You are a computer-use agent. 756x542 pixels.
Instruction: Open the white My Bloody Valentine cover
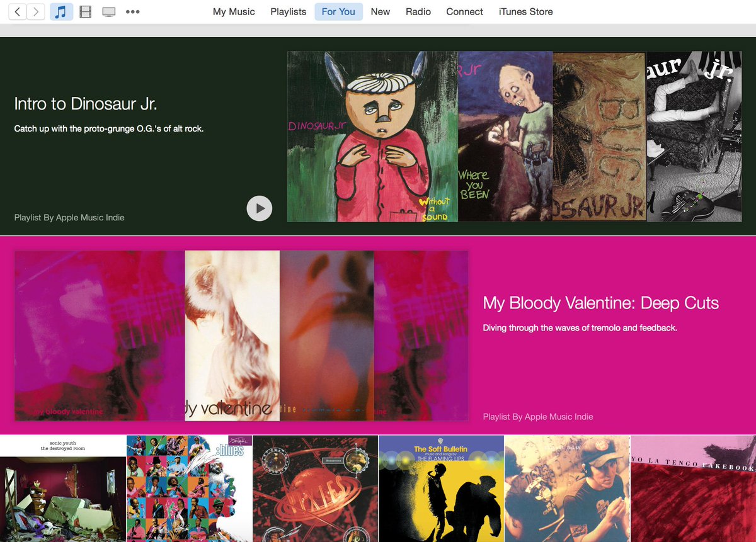tap(232, 336)
